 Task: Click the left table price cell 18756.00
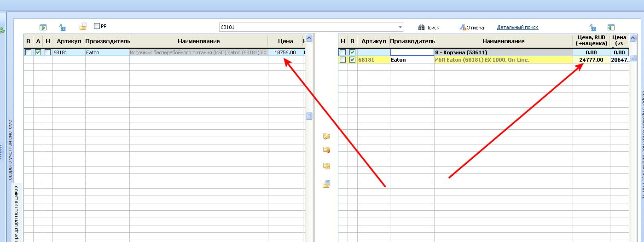click(x=285, y=52)
